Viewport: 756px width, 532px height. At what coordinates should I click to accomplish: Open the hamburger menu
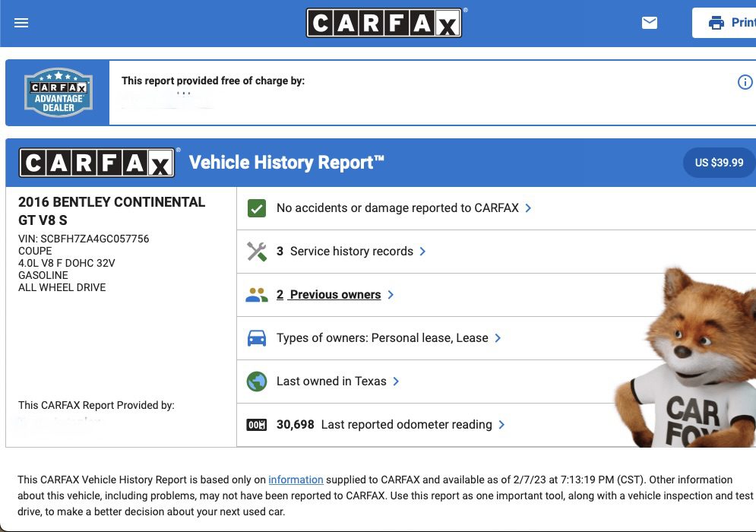[x=21, y=23]
